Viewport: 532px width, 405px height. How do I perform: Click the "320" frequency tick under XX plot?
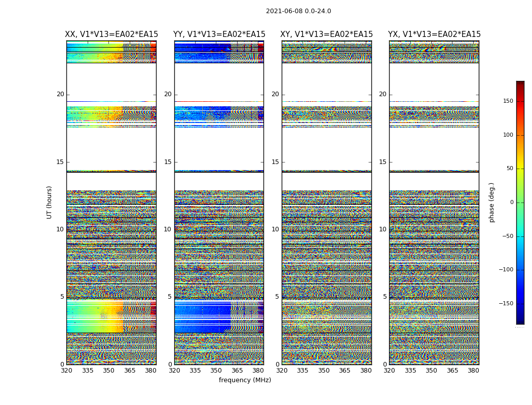click(x=66, y=371)
